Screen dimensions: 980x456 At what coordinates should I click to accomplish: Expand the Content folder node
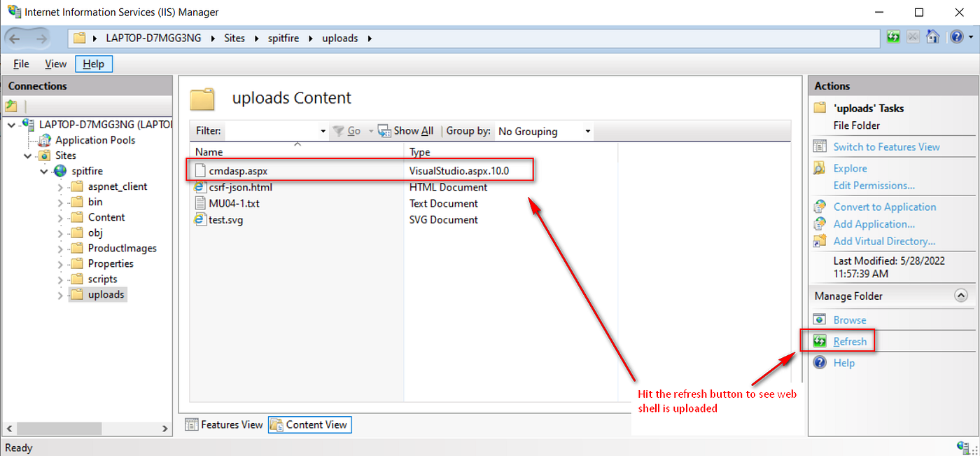[59, 217]
